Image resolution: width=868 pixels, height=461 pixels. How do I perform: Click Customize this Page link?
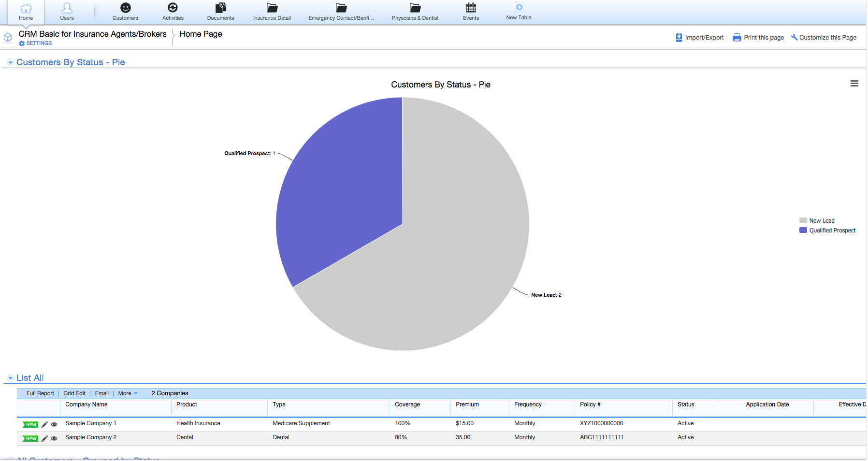pos(827,38)
